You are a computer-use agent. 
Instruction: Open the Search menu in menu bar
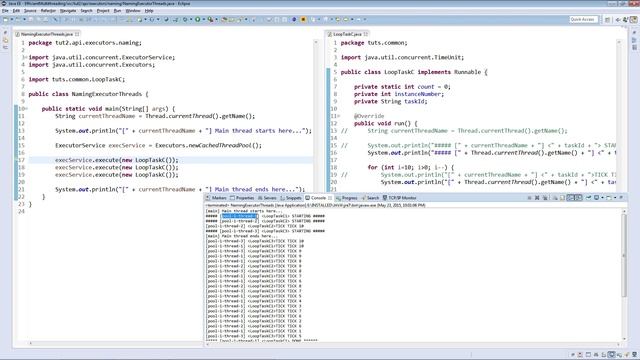point(86,11)
